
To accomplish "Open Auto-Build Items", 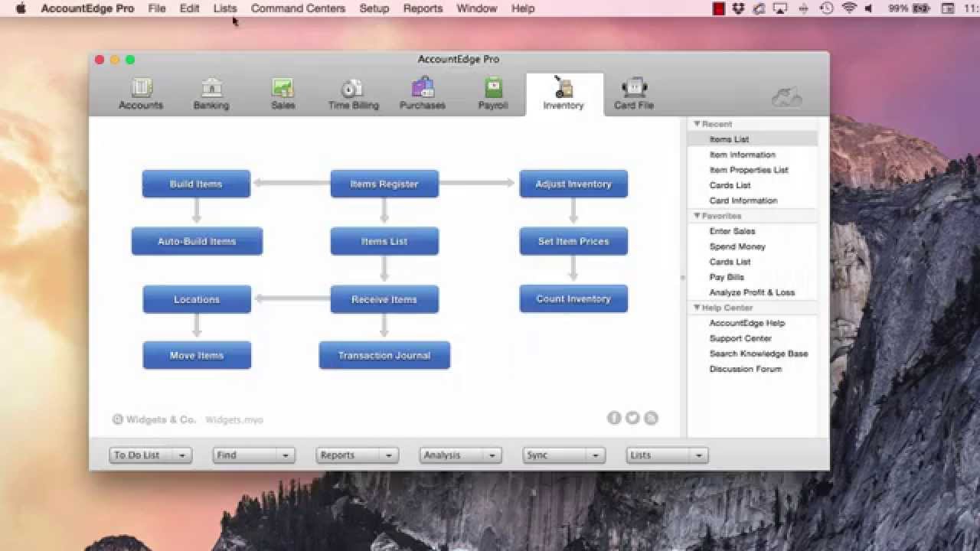I will (197, 241).
